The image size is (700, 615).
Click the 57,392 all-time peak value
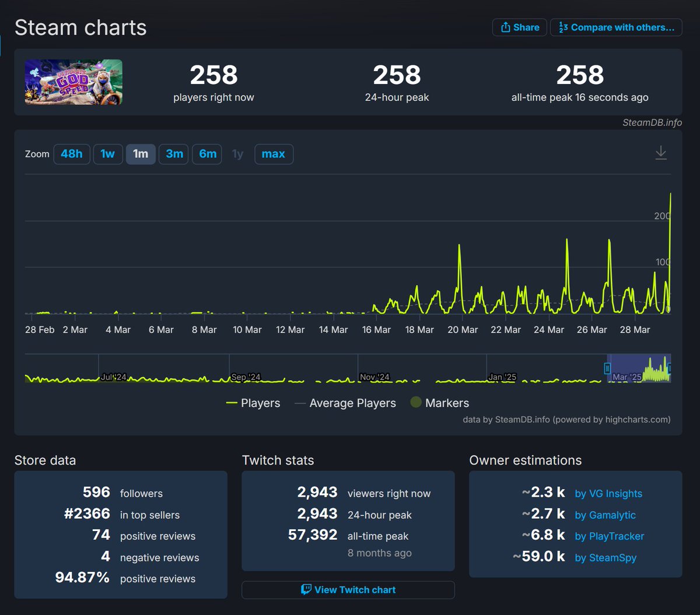coord(313,535)
